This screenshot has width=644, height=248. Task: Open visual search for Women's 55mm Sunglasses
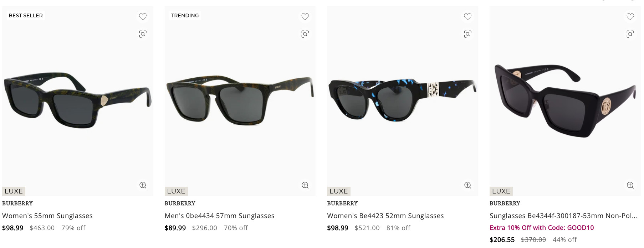(143, 34)
